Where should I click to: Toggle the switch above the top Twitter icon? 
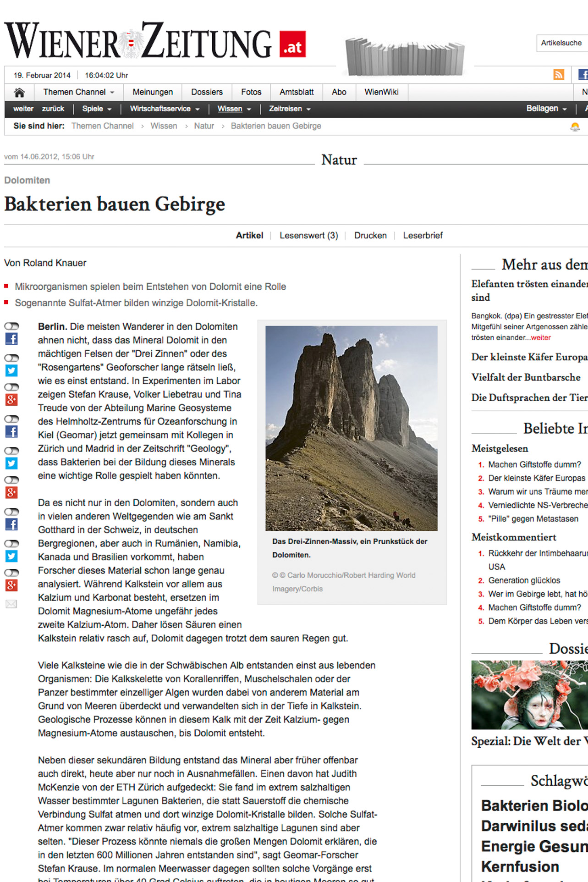click(x=11, y=358)
